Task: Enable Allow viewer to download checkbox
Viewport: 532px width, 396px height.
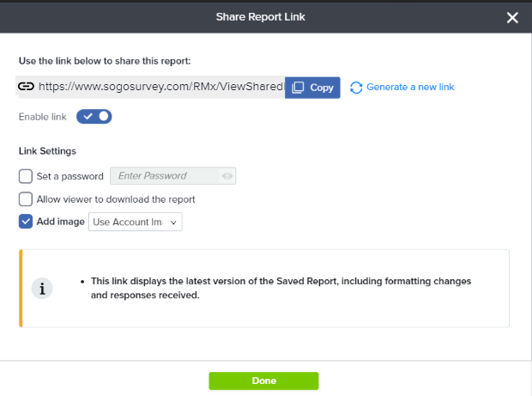Action: pyautogui.click(x=26, y=199)
